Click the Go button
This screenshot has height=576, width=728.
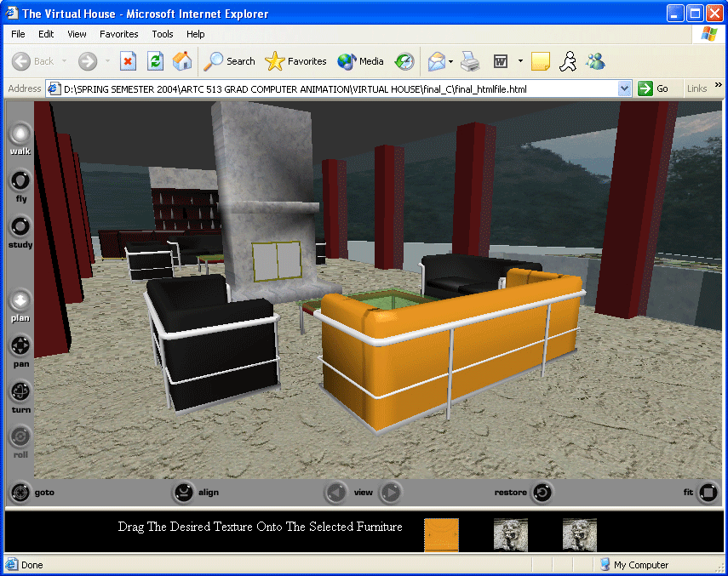coord(654,88)
